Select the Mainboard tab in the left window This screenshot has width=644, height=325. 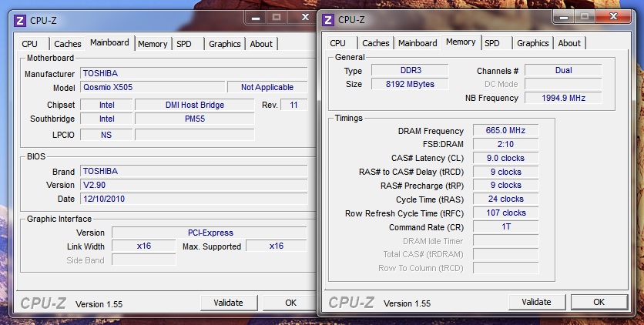(109, 42)
